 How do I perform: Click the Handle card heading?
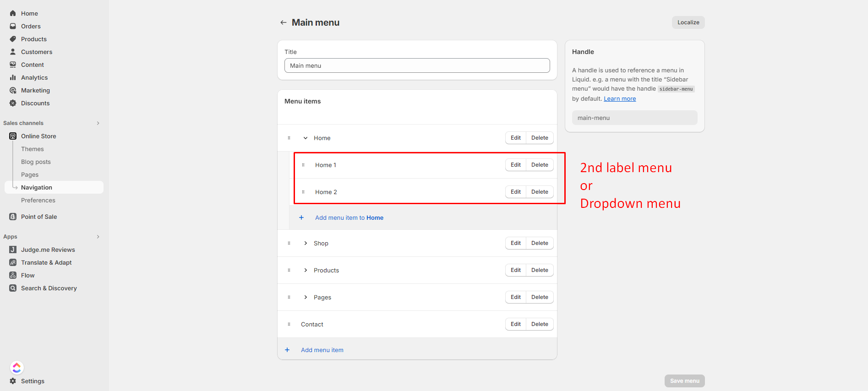[583, 52]
